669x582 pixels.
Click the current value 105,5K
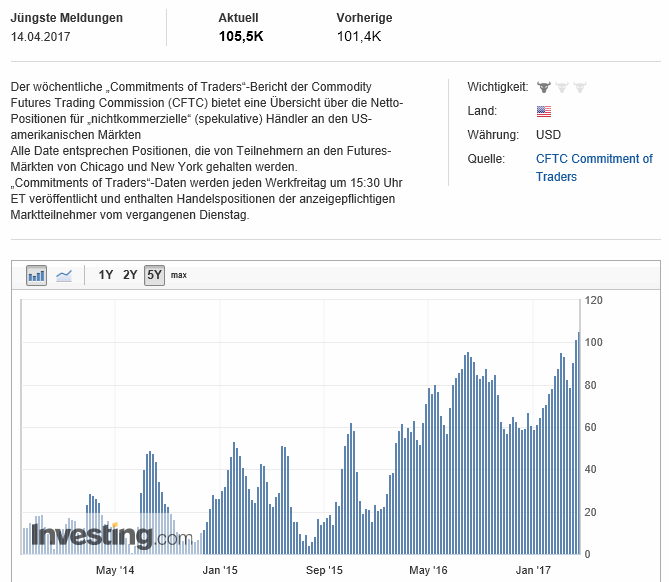(241, 37)
